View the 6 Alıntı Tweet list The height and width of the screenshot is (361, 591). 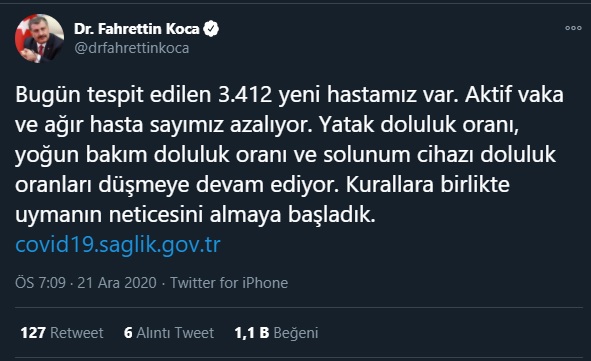[169, 333]
